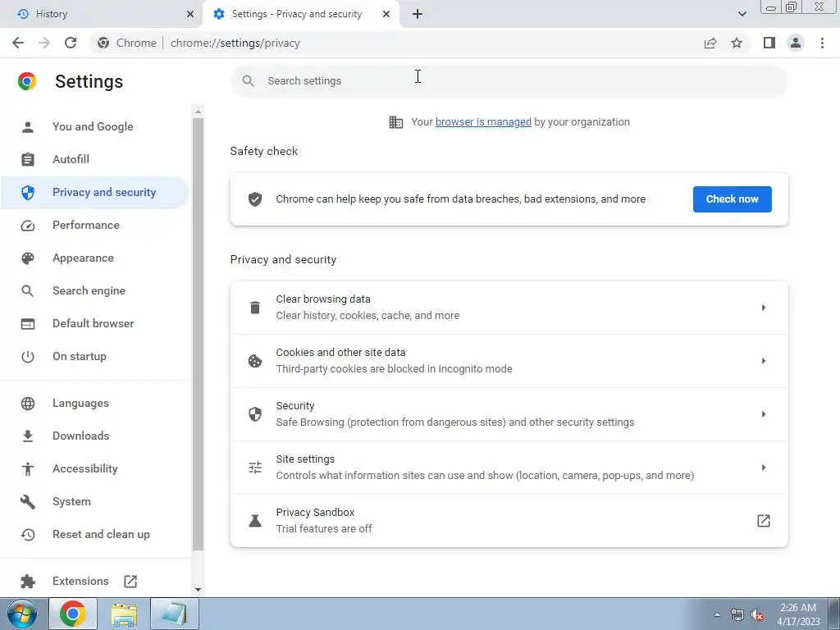Click the Chrome site info icon in address bar

[x=103, y=43]
